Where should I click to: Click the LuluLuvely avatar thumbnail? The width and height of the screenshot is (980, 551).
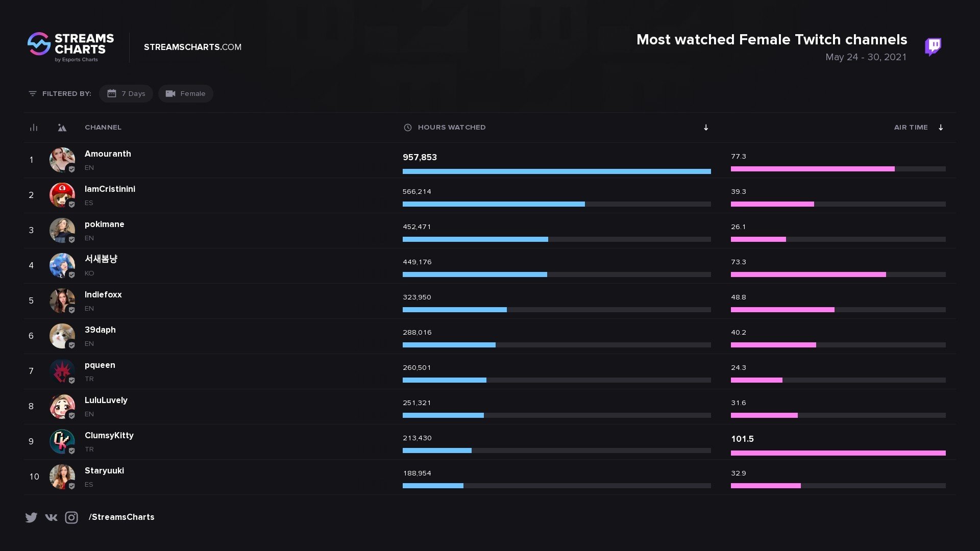click(62, 407)
